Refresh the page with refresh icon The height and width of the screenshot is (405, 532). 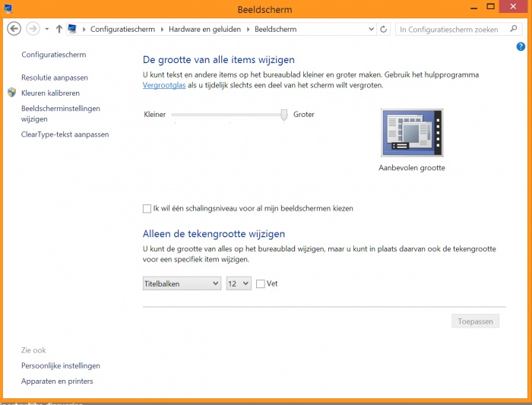point(383,29)
